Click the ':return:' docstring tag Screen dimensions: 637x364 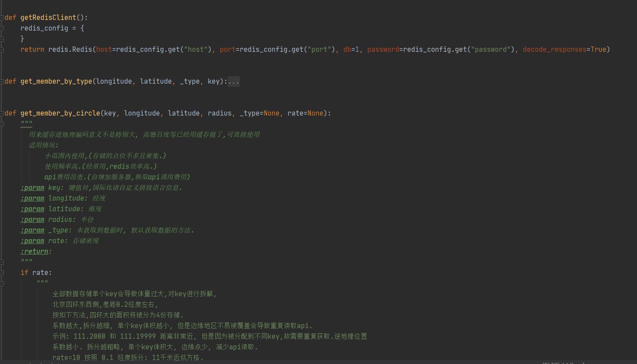pos(36,252)
